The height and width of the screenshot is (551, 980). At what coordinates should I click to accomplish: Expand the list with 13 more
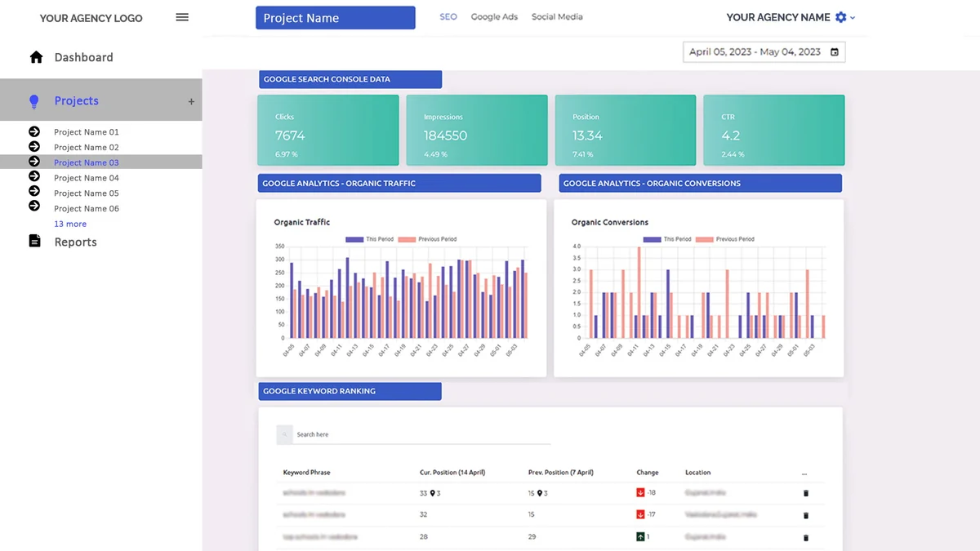pos(70,224)
